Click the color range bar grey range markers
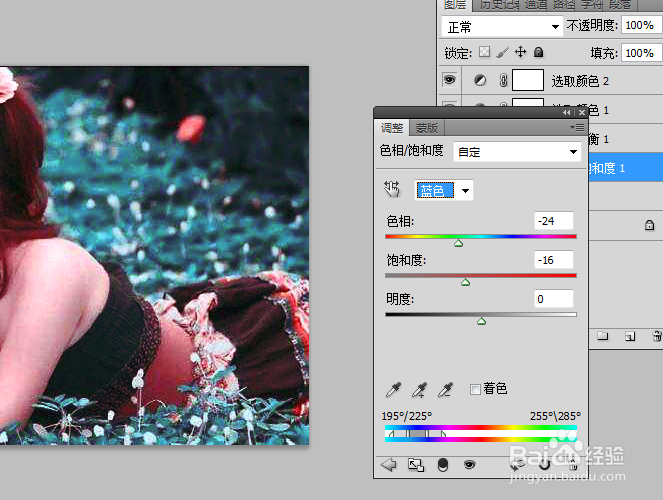 417,434
